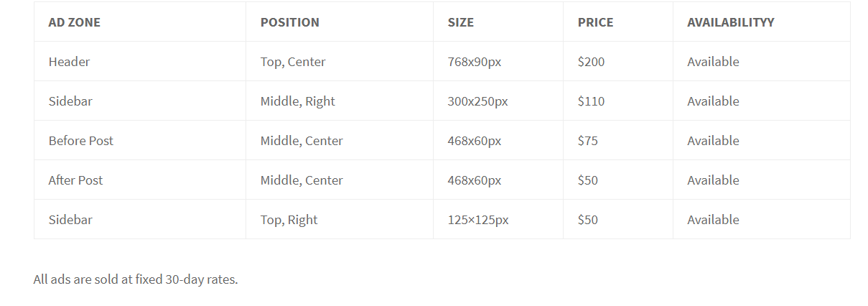Click the $200 price cell

click(x=618, y=62)
